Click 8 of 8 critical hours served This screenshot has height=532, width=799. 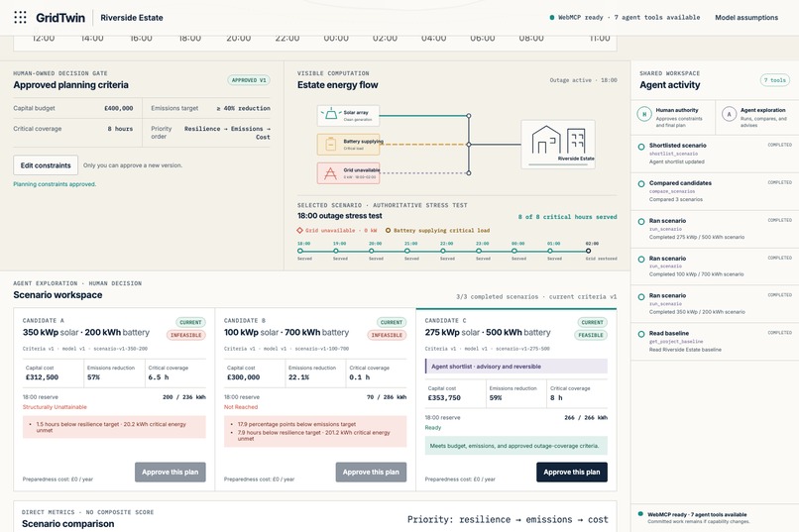(x=567, y=217)
